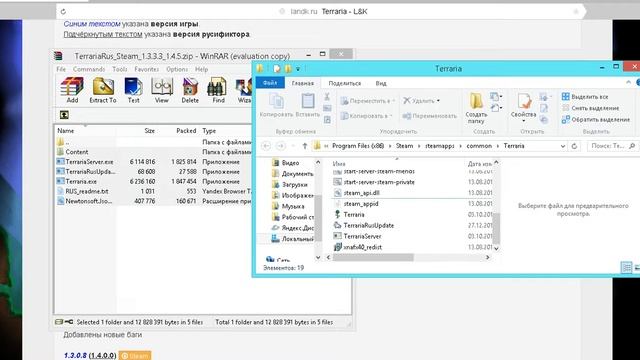
Task: Click the Копировать ribbon button
Action: (276, 105)
